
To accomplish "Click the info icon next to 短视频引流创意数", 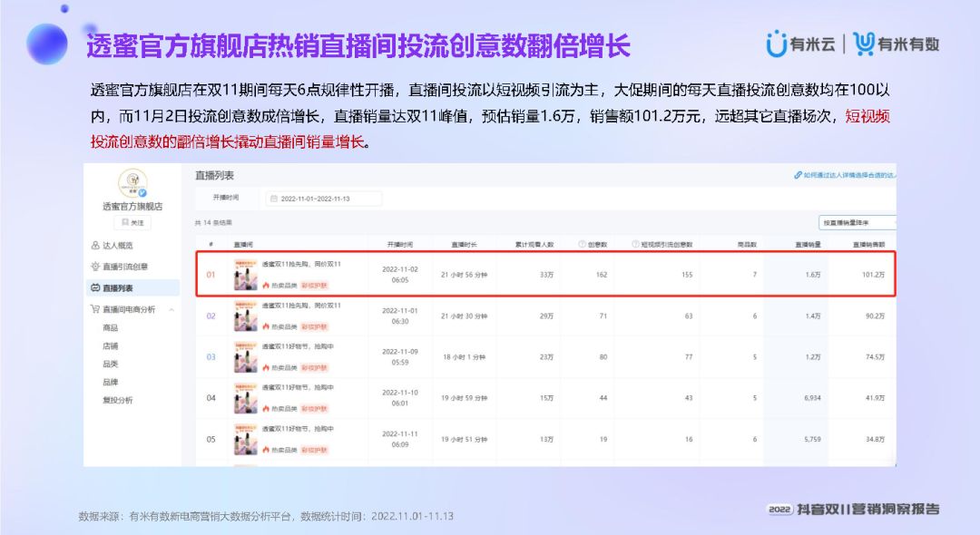I will pyautogui.click(x=635, y=245).
